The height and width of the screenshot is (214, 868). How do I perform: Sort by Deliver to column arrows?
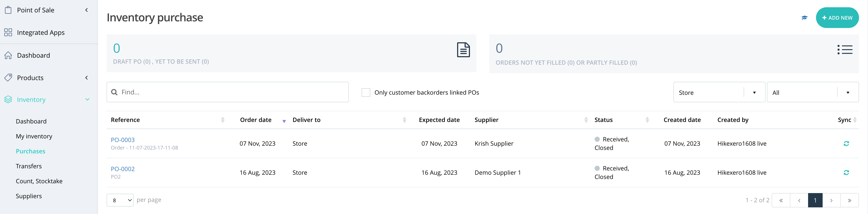click(x=404, y=120)
